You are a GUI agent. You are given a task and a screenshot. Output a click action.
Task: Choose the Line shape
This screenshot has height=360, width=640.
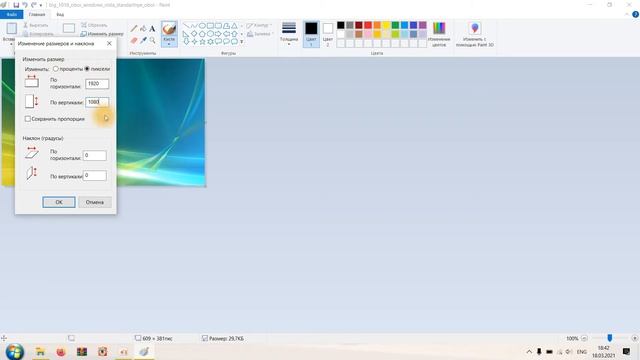tap(187, 26)
